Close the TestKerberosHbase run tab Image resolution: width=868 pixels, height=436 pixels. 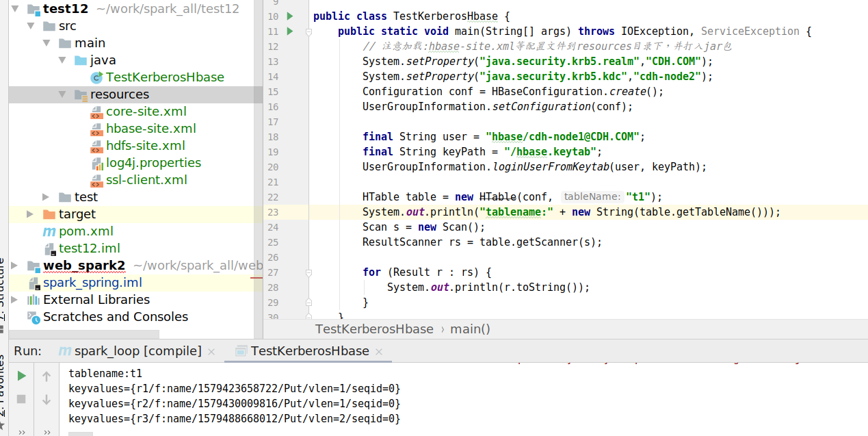(379, 352)
